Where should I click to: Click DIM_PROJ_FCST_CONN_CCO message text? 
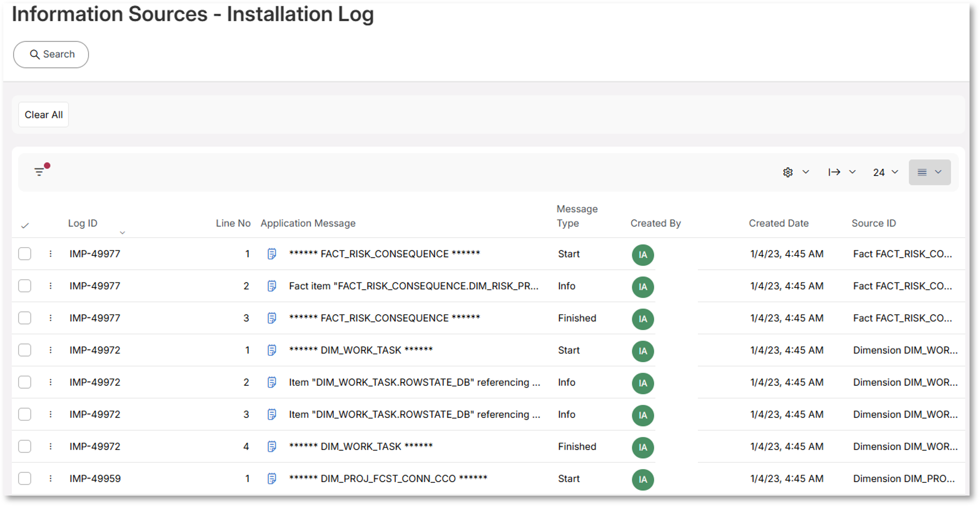pyautogui.click(x=388, y=478)
